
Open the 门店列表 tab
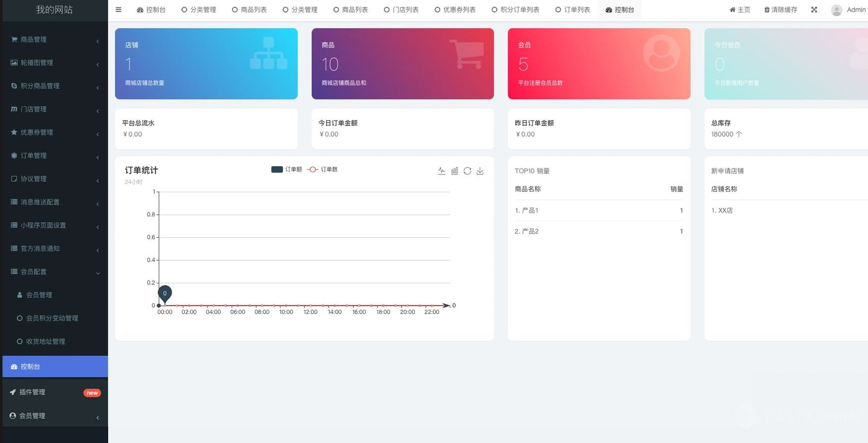click(401, 10)
